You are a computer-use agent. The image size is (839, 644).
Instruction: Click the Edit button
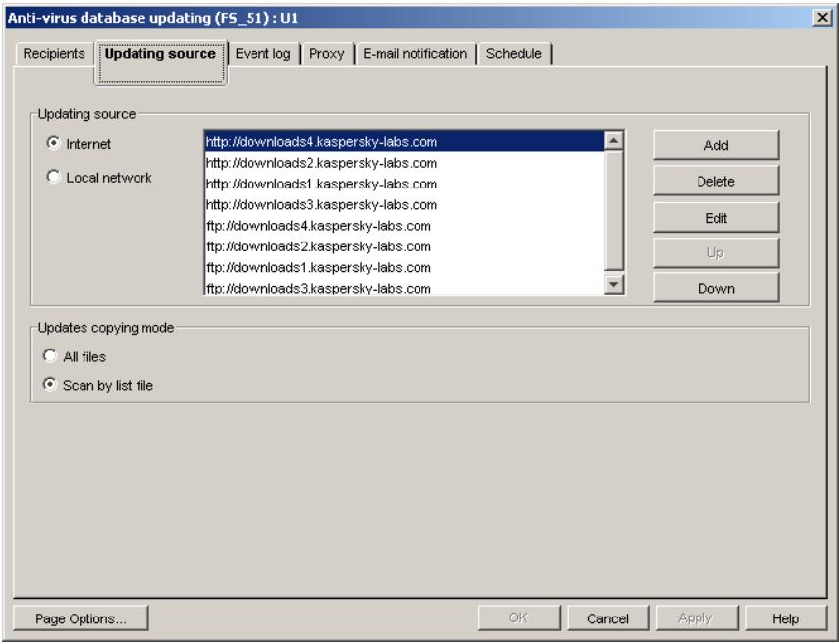[x=716, y=218]
